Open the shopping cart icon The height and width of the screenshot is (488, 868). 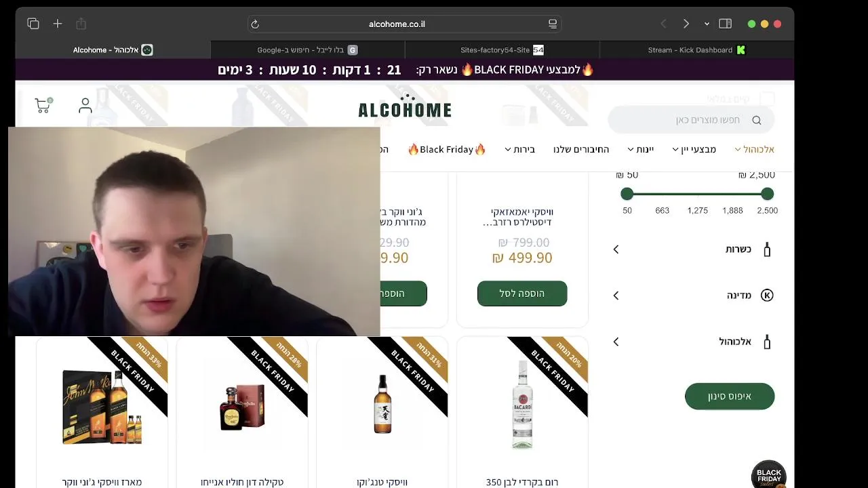43,105
